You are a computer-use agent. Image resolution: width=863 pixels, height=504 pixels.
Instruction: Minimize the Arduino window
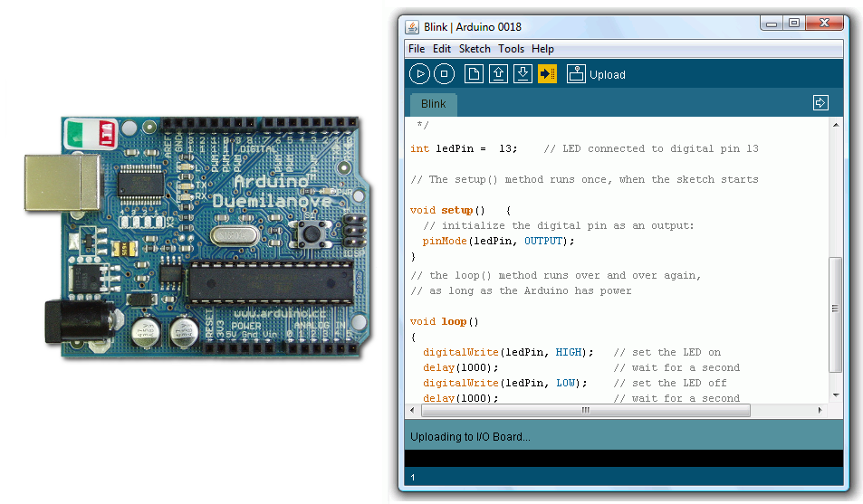772,24
